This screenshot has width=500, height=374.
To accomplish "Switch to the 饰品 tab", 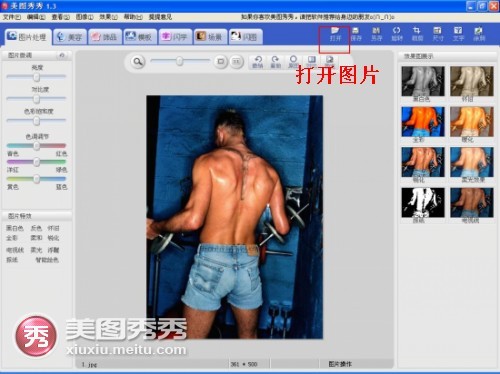I will pos(105,37).
